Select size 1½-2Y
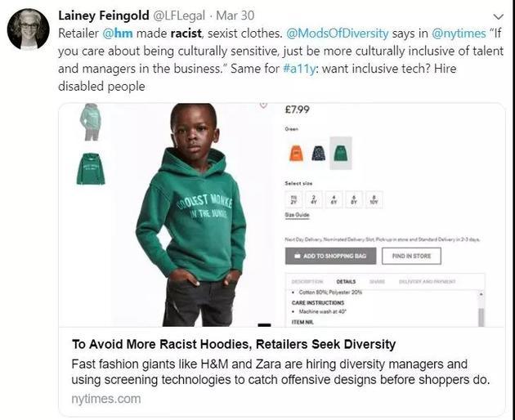515x420 pixels. (x=293, y=199)
